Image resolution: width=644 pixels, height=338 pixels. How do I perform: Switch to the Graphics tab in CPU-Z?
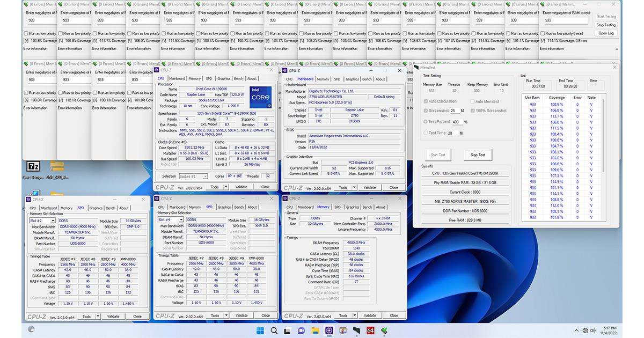click(225, 78)
